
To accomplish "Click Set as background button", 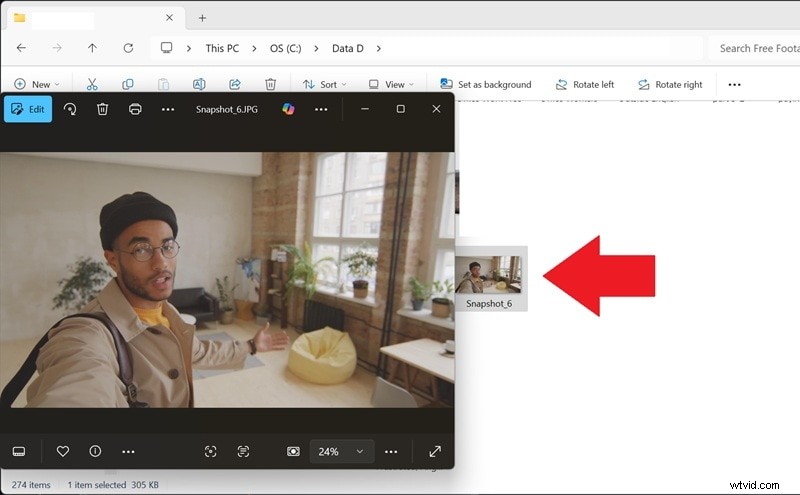I will click(485, 85).
